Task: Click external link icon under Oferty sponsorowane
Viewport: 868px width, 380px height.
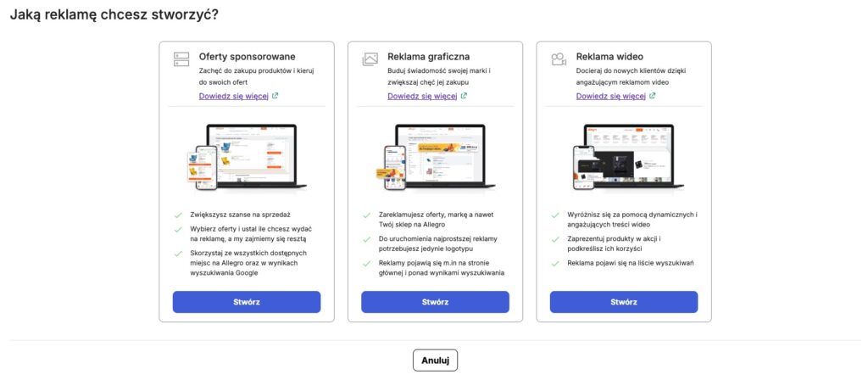Action: pyautogui.click(x=275, y=96)
